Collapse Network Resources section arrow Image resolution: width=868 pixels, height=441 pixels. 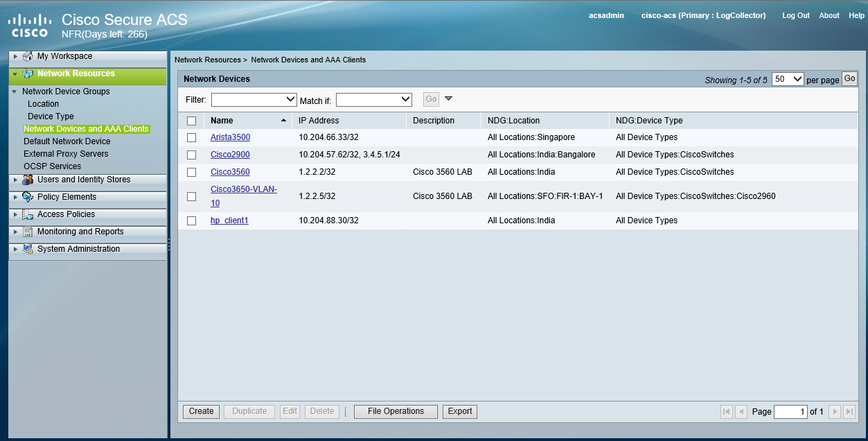15,73
